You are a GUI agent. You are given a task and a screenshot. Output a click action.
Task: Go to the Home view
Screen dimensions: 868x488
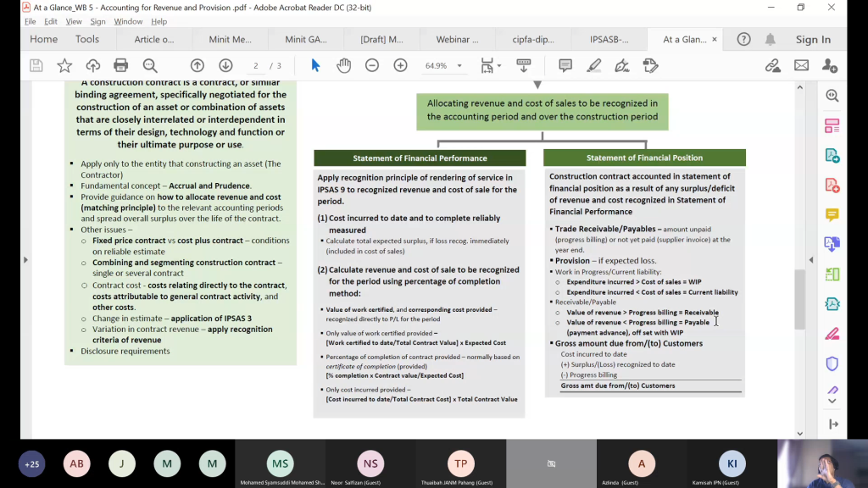coord(44,39)
